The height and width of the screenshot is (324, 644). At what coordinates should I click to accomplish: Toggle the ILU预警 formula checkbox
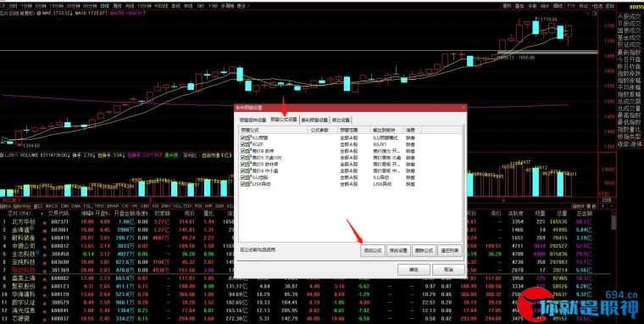(x=243, y=138)
